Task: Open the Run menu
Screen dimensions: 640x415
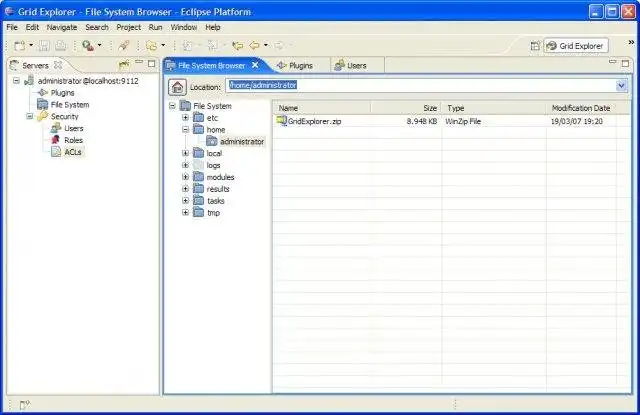Action: [x=156, y=27]
